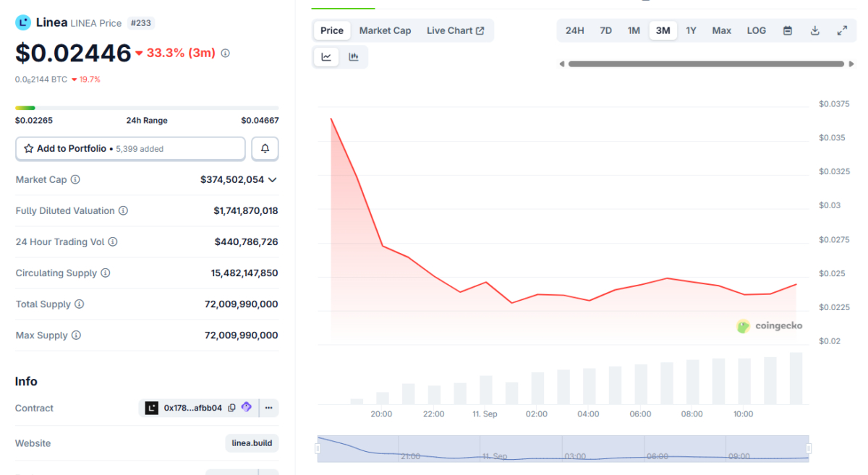
Task: Download chart data icon
Action: (815, 30)
